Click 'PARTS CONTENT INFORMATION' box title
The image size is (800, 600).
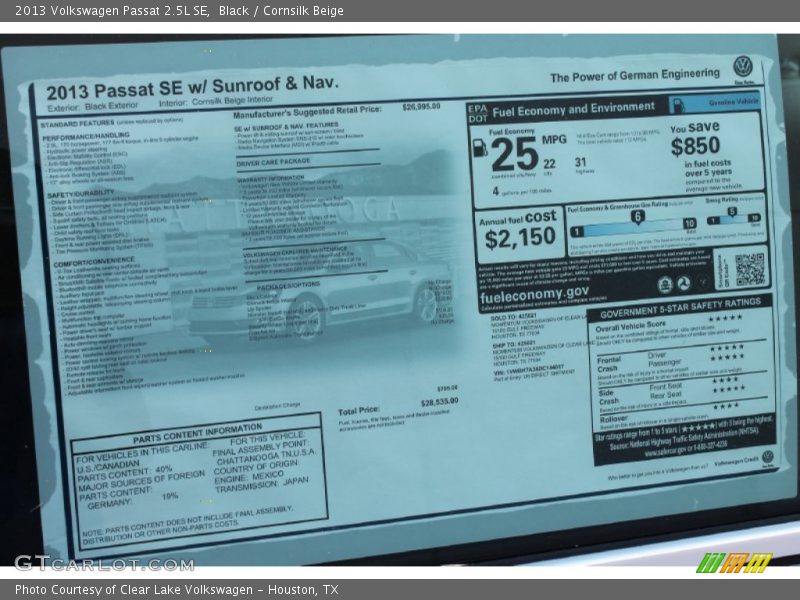[x=197, y=433]
